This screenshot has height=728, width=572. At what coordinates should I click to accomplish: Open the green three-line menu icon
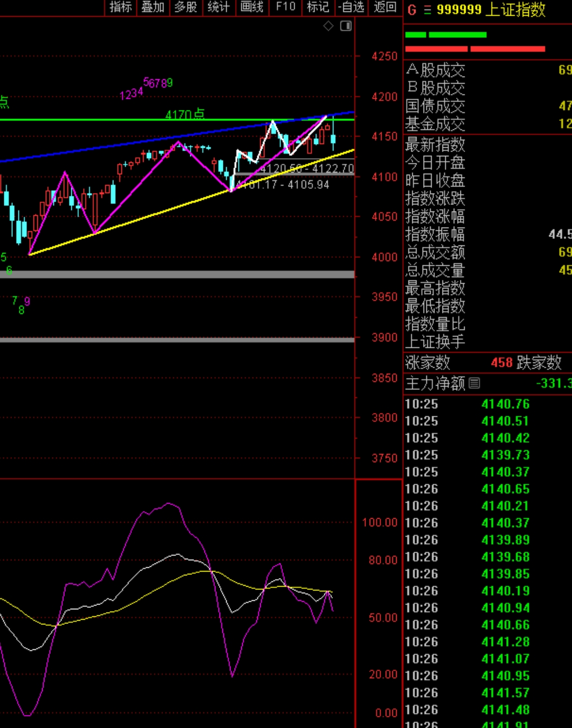[427, 10]
